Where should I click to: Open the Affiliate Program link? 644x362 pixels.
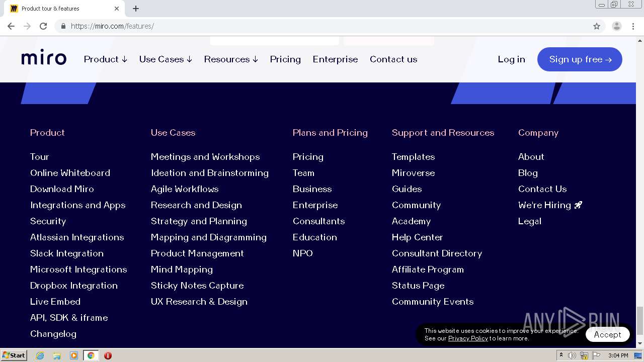click(x=428, y=269)
